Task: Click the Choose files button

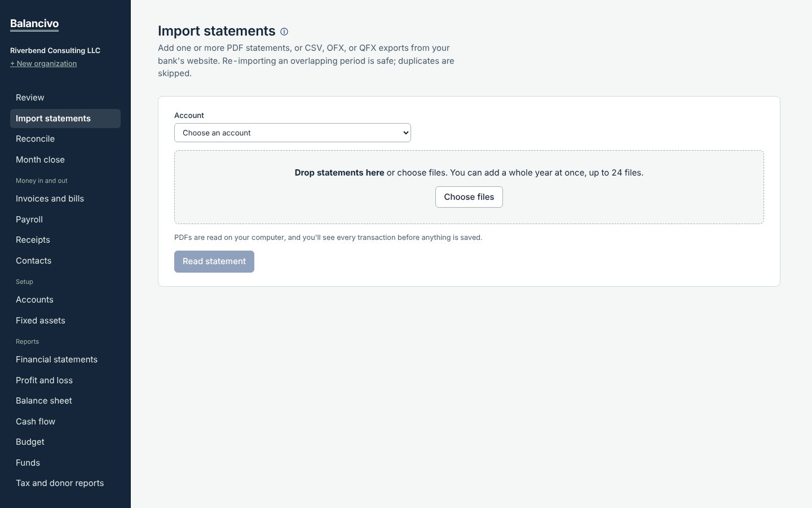Action: tap(469, 197)
